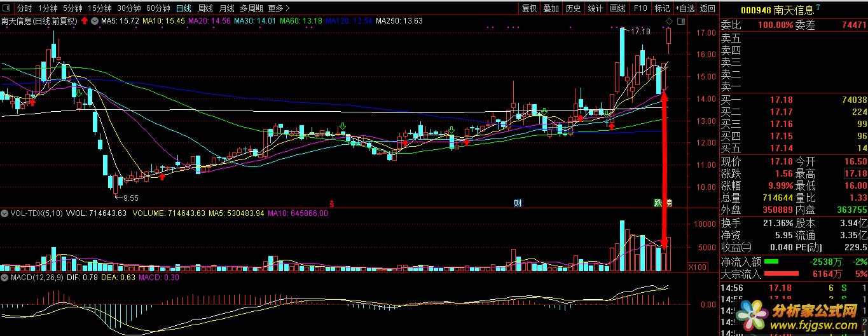Click MA10: 15.45 indicator label

(163, 21)
